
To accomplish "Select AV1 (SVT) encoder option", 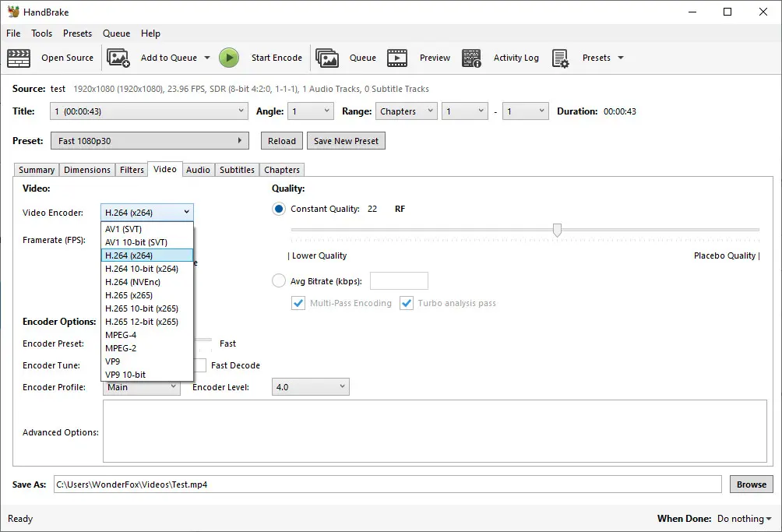I will pos(147,229).
